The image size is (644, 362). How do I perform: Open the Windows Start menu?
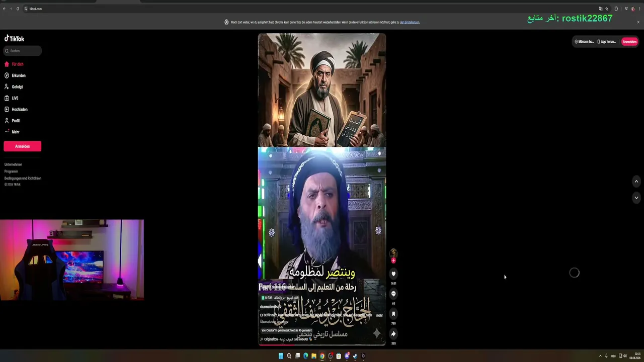pyautogui.click(x=281, y=356)
